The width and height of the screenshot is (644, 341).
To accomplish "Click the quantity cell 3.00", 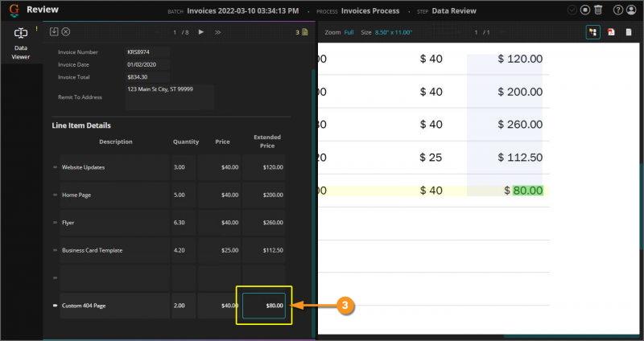I will click(184, 167).
